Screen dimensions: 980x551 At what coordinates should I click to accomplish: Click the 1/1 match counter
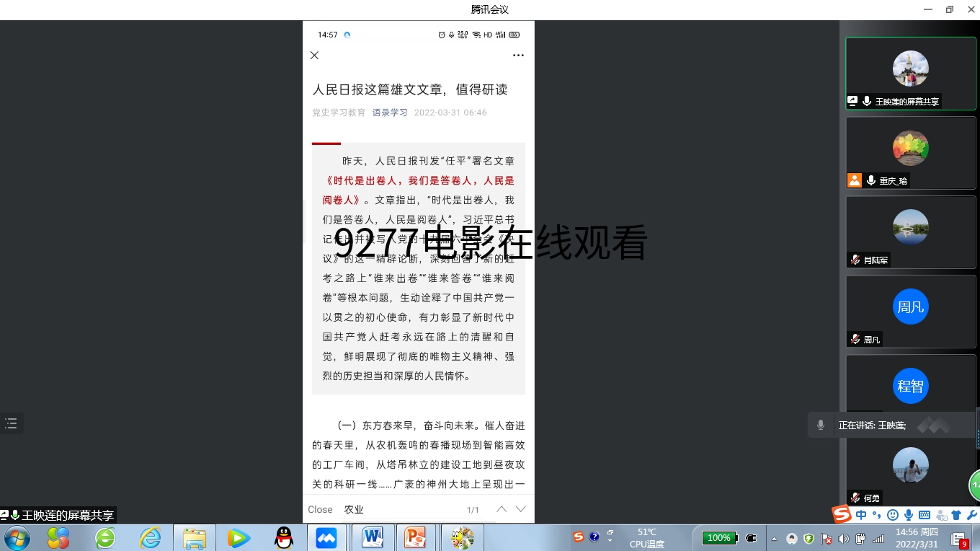point(473,510)
